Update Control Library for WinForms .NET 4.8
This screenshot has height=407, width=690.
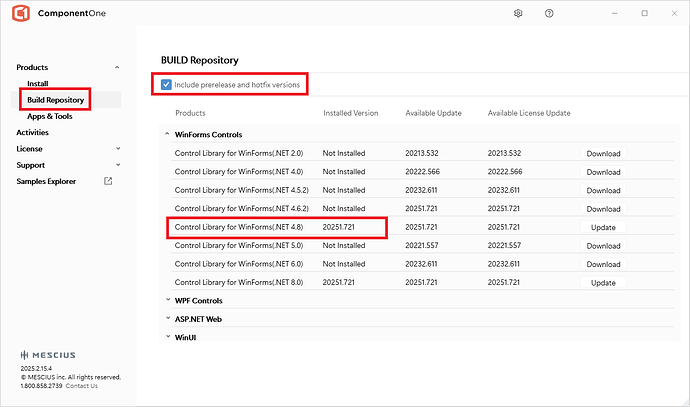[603, 228]
